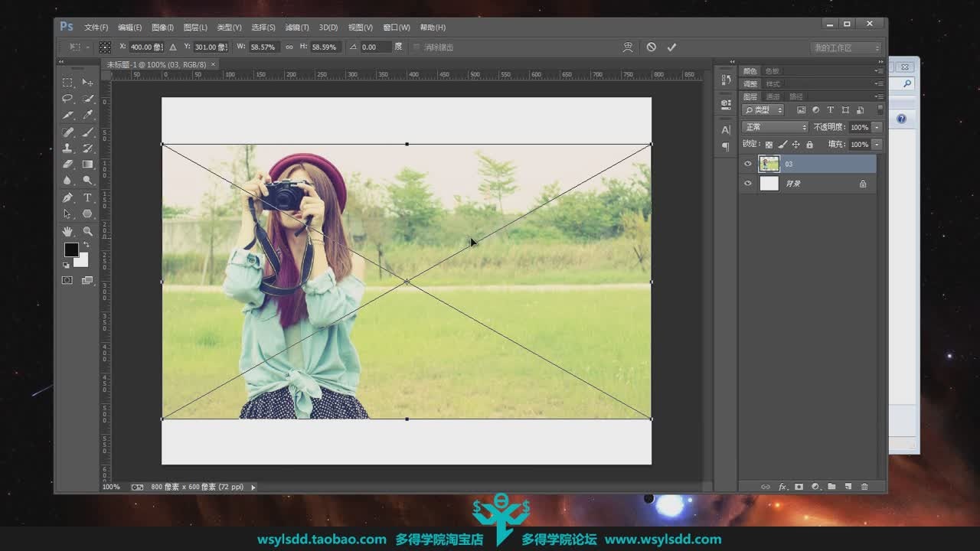Select the Healing Brush tool
Viewport: 980px width, 551px height.
(67, 132)
